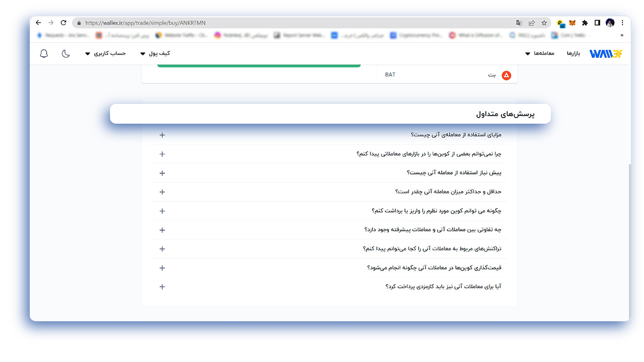Open the Coin bookmark at the bar's end
Image resolution: width=644 pixels, height=362 pixels.
coord(569,35)
